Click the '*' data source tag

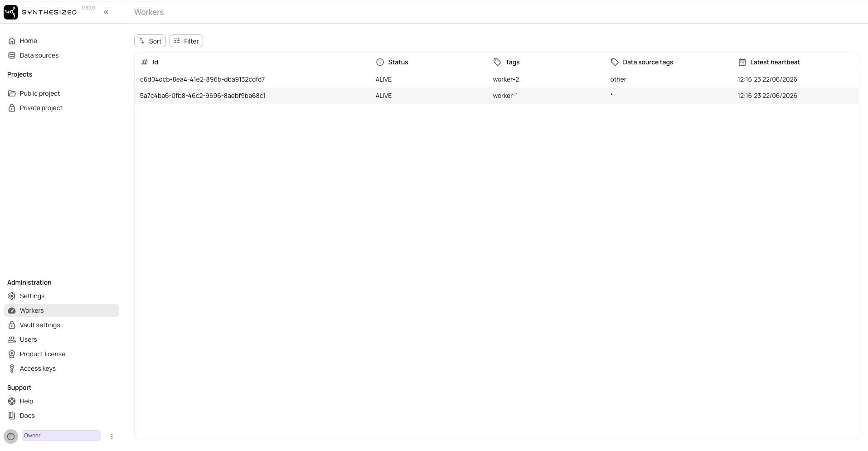(x=611, y=95)
